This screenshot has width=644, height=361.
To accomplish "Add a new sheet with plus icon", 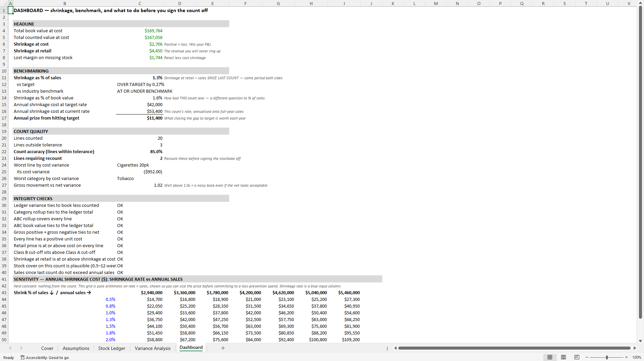I will coord(223,348).
